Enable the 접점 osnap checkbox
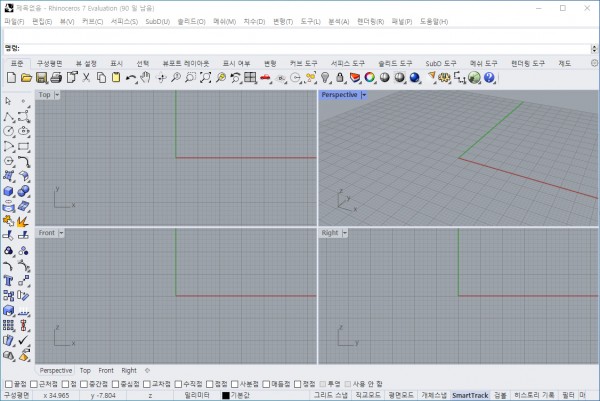This screenshot has width=600, height=401. point(210,384)
